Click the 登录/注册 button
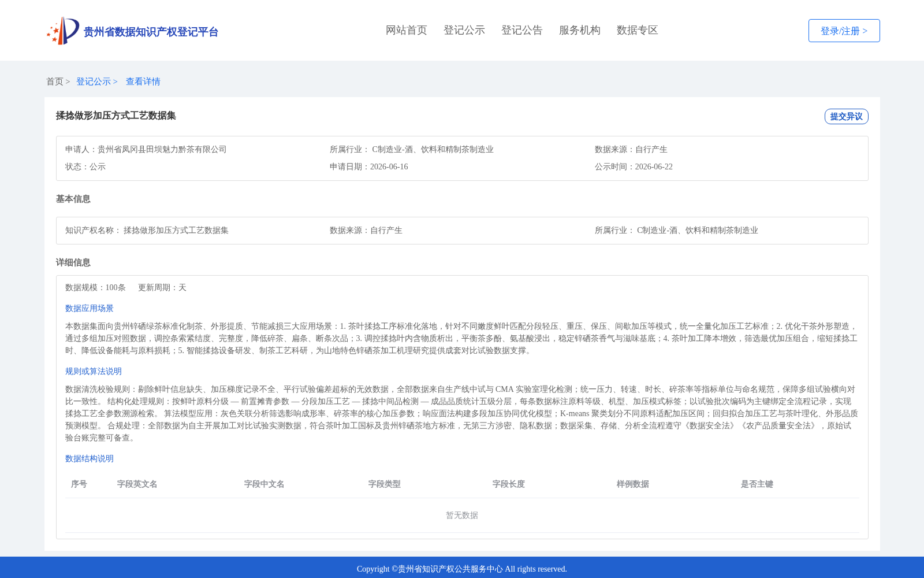 [x=844, y=31]
